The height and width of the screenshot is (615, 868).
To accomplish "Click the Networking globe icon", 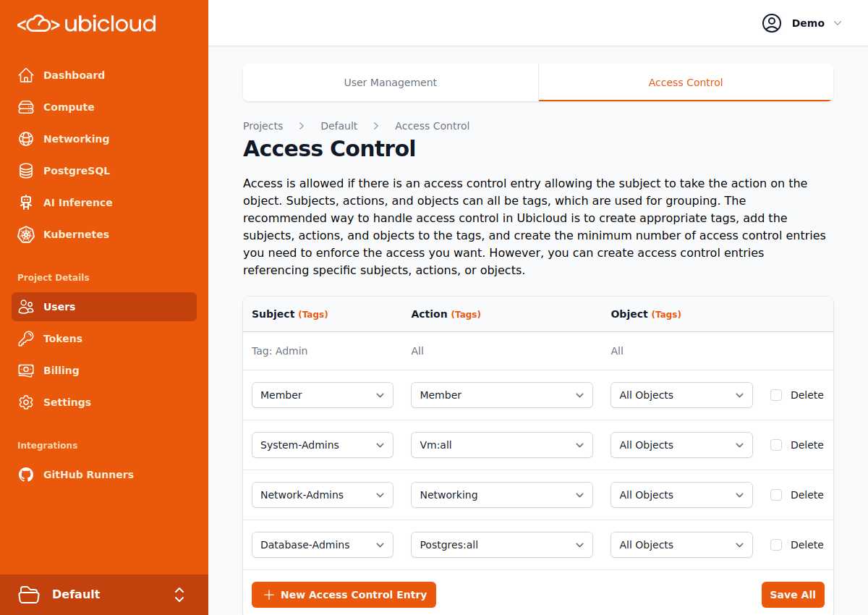I will [26, 139].
